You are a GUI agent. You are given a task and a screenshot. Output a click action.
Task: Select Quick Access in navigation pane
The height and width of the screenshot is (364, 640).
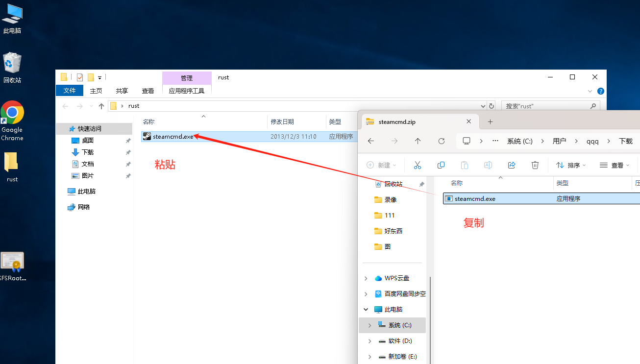94,128
